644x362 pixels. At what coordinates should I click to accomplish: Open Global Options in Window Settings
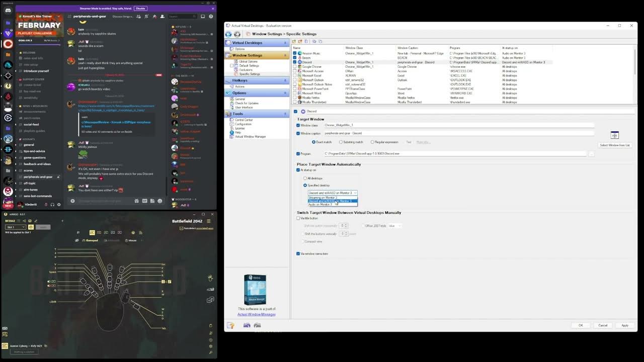[248, 61]
